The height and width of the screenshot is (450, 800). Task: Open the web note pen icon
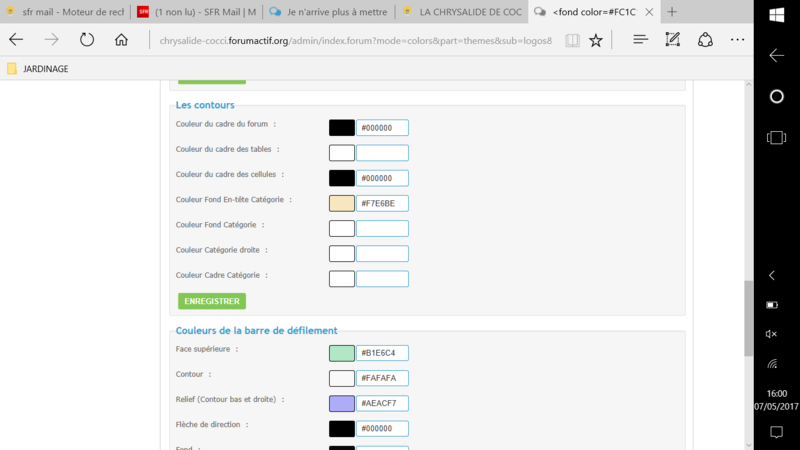672,40
